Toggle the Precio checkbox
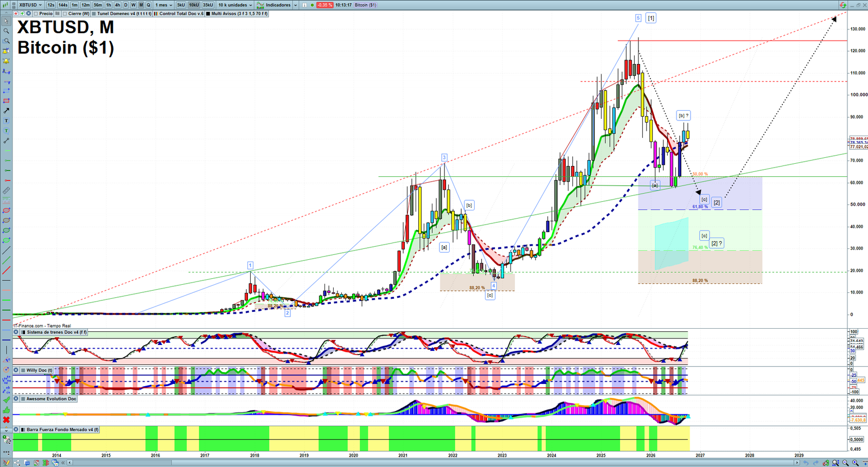The width and height of the screenshot is (868, 467). [x=36, y=14]
